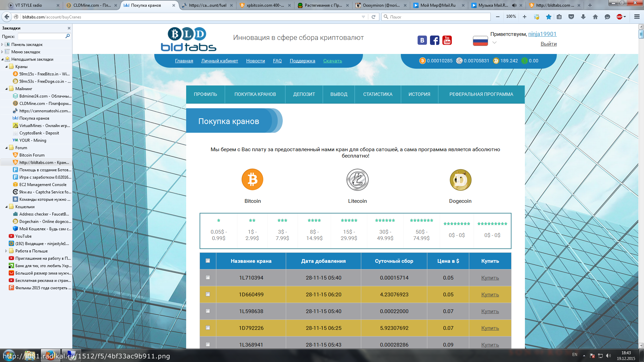Open the URL bar history dropdown arrow
The height and width of the screenshot is (362, 644).
(x=363, y=17)
